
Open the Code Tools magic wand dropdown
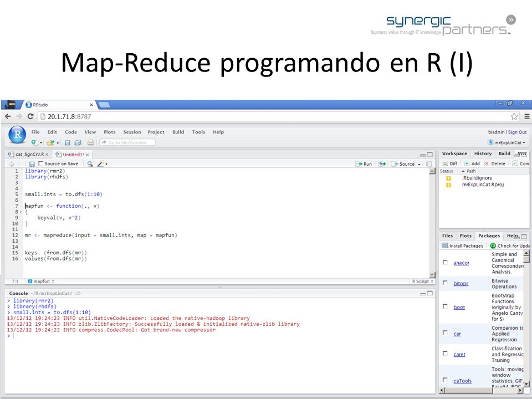click(102, 164)
